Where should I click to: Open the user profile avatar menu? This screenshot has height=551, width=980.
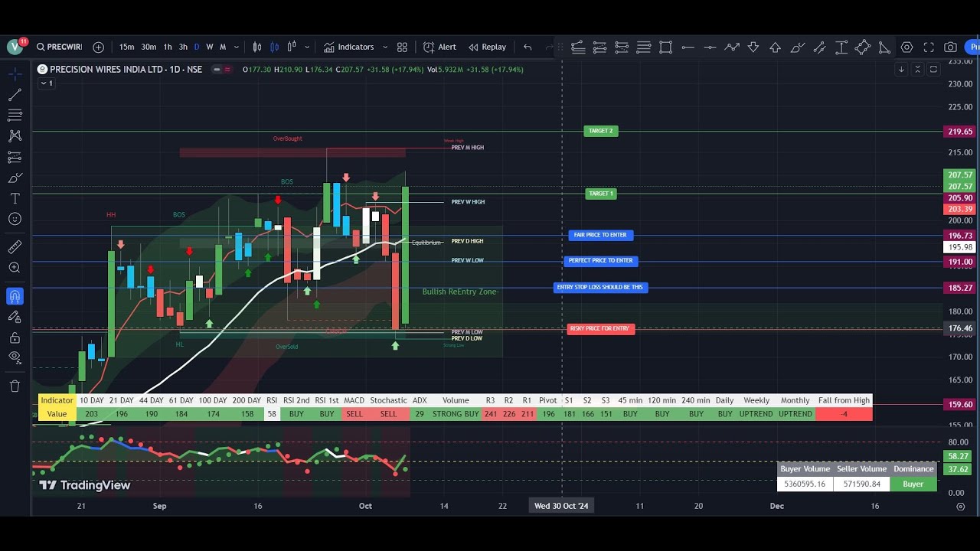[x=15, y=47]
